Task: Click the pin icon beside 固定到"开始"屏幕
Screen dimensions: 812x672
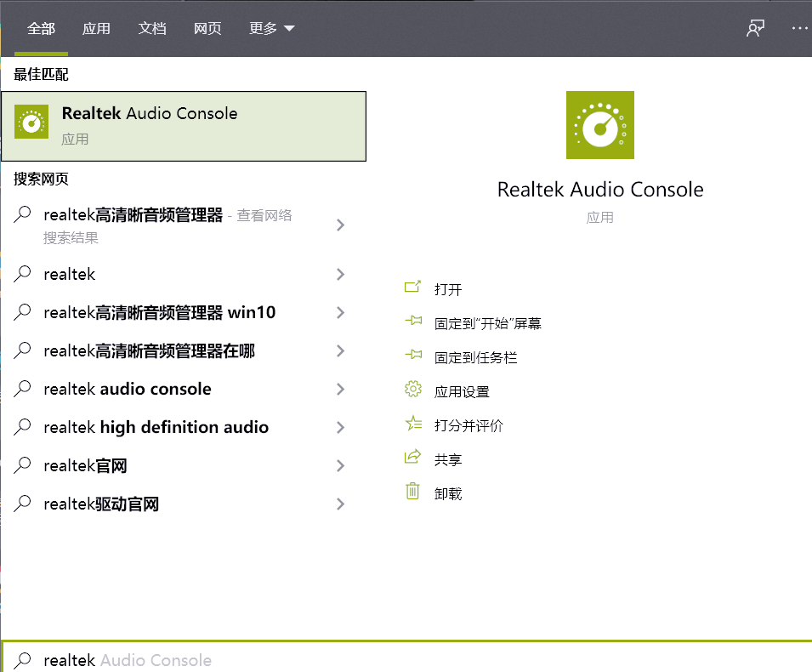Action: coord(413,322)
